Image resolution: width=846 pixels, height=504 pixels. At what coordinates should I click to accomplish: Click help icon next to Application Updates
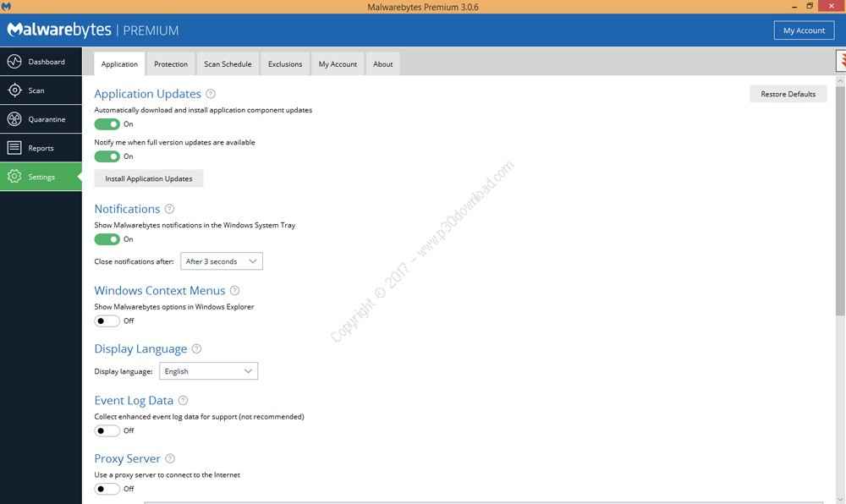[211, 94]
